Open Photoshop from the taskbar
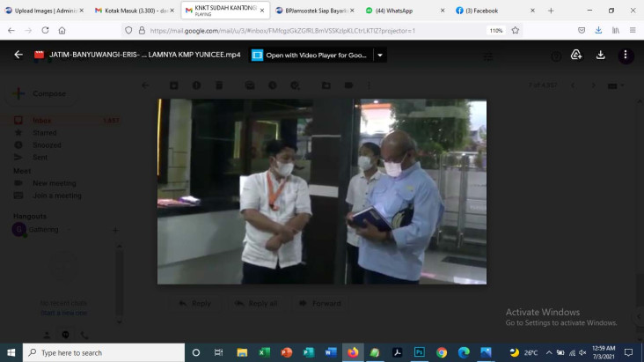This screenshot has width=644, height=362. point(420,352)
